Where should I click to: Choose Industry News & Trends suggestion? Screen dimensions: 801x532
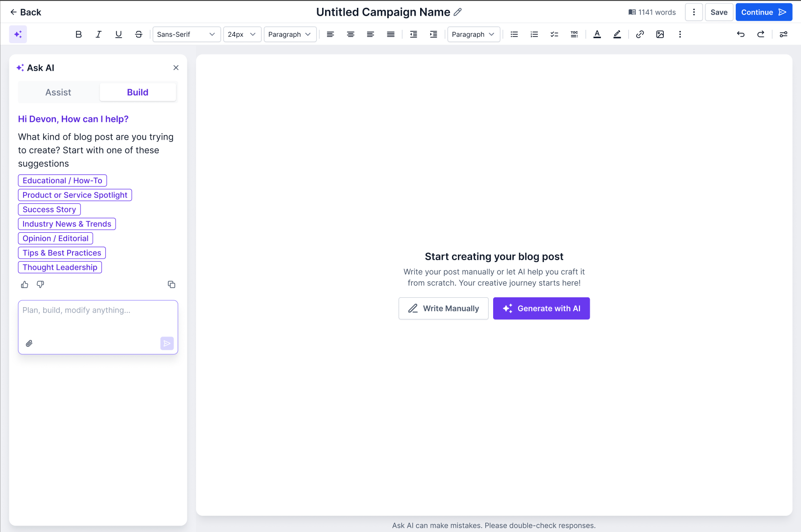[x=67, y=224]
